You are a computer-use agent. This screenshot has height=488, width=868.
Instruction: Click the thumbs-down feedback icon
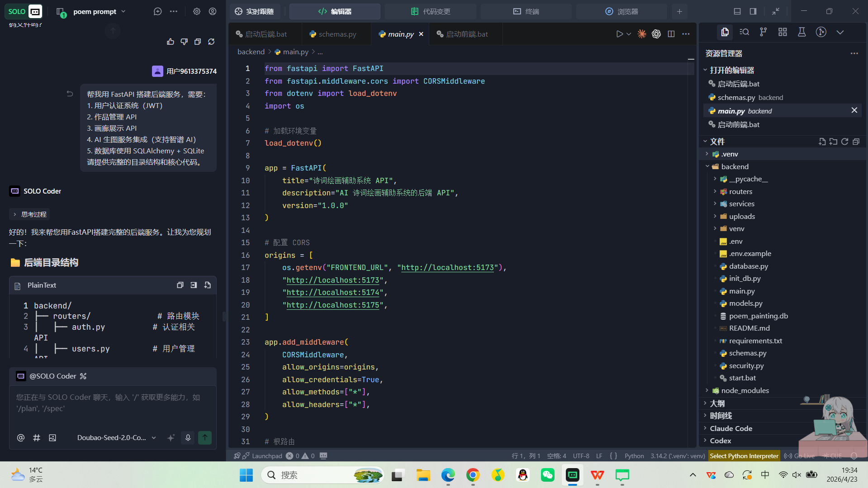(x=184, y=42)
